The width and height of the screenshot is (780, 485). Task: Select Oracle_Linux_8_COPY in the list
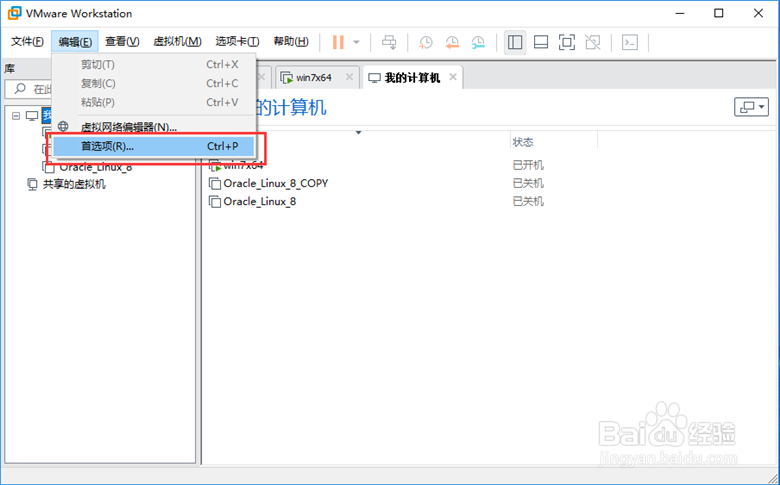(x=276, y=184)
